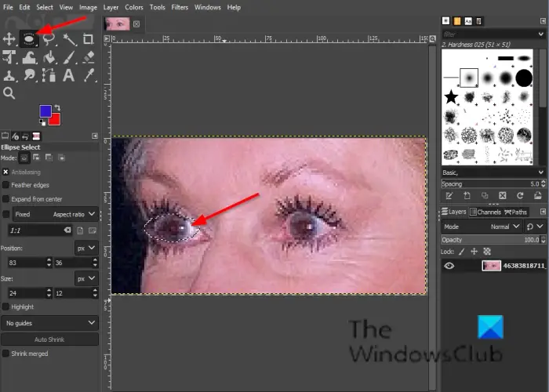Set mode to Replace current selection
Image resolution: width=549 pixels, height=392 pixels.
tap(24, 158)
